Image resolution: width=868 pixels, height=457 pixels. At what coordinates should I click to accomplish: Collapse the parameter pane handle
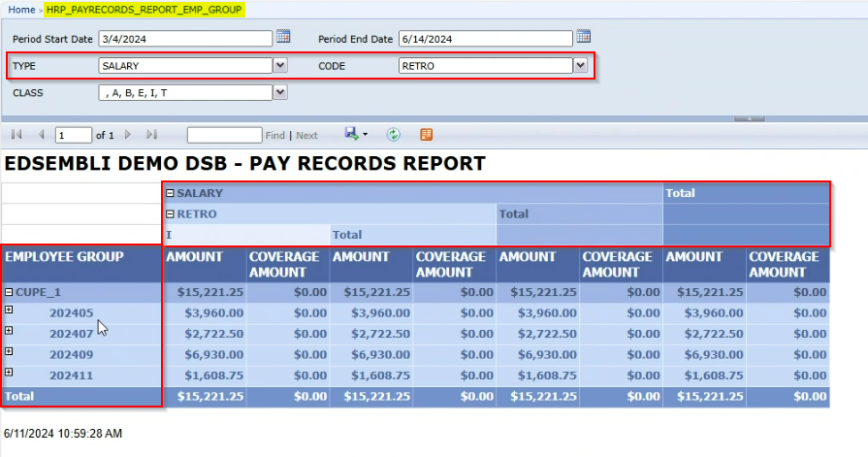[750, 118]
